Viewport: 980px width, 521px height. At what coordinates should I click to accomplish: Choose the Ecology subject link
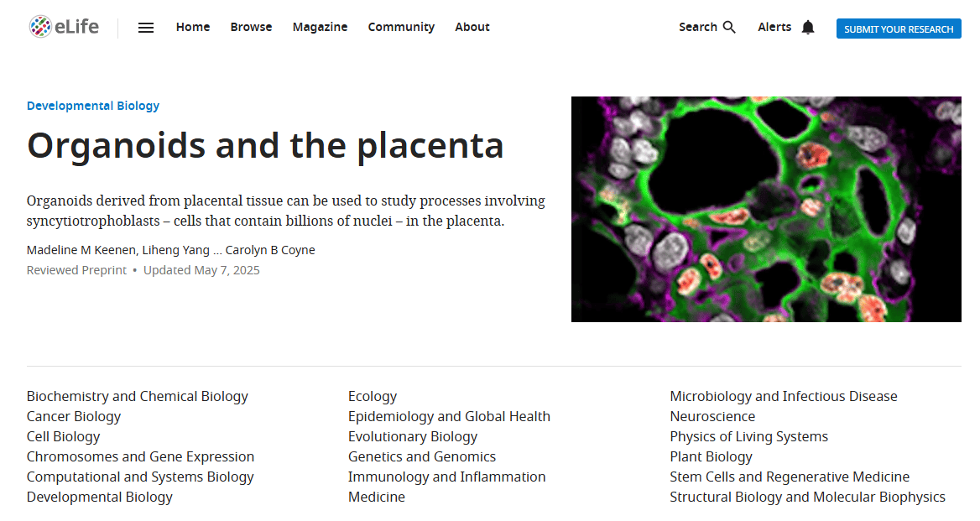[x=373, y=396]
